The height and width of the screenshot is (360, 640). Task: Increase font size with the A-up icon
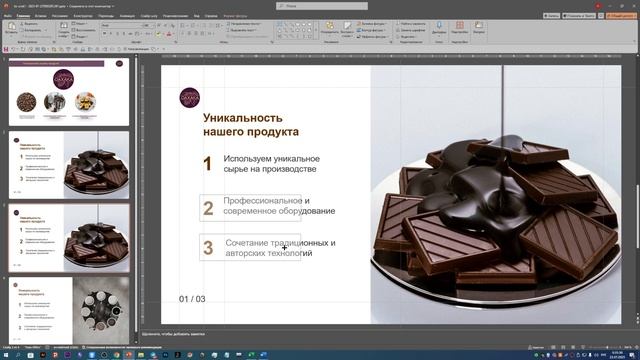(x=159, y=25)
